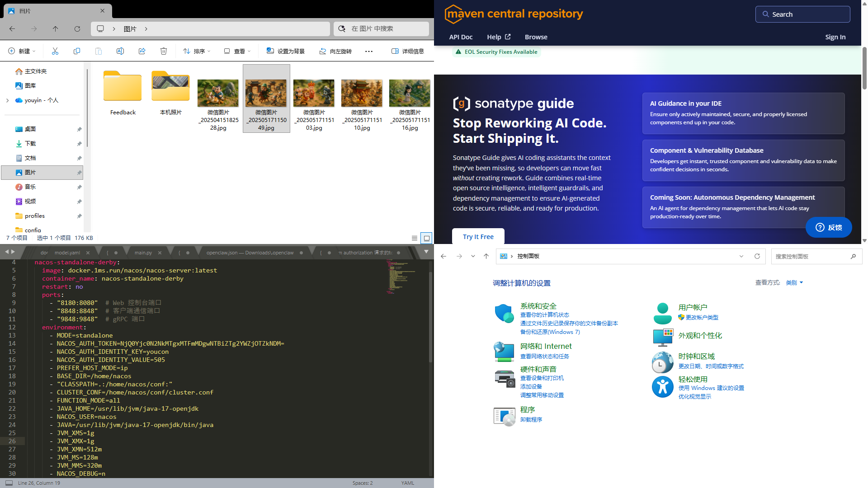Click the Explorer search box 在 图片 中搜索
This screenshot has height=488, width=868.
pyautogui.click(x=381, y=28)
